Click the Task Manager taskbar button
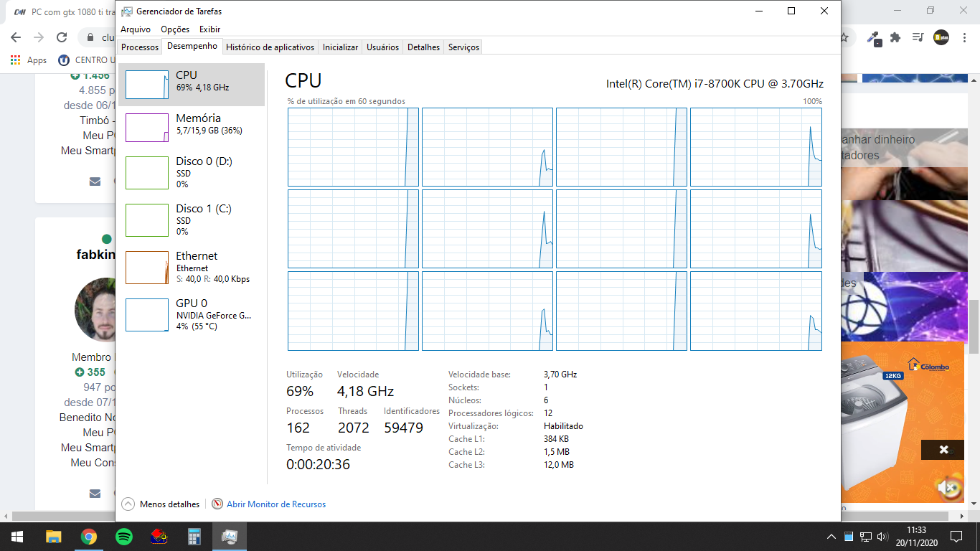Viewport: 980px width, 551px height. 230,537
